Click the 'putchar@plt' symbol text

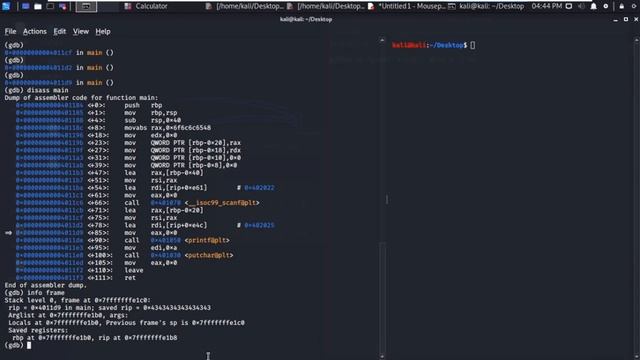pos(209,256)
